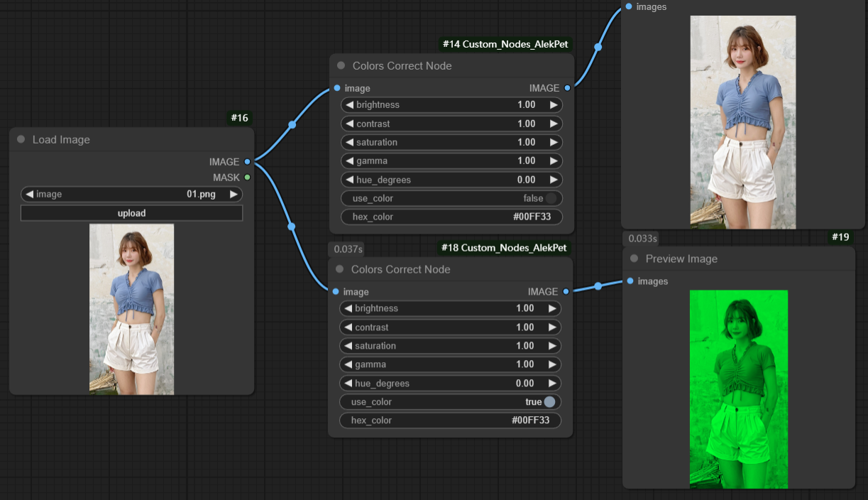This screenshot has height=500, width=868.
Task: Click the upload button
Action: 131,213
